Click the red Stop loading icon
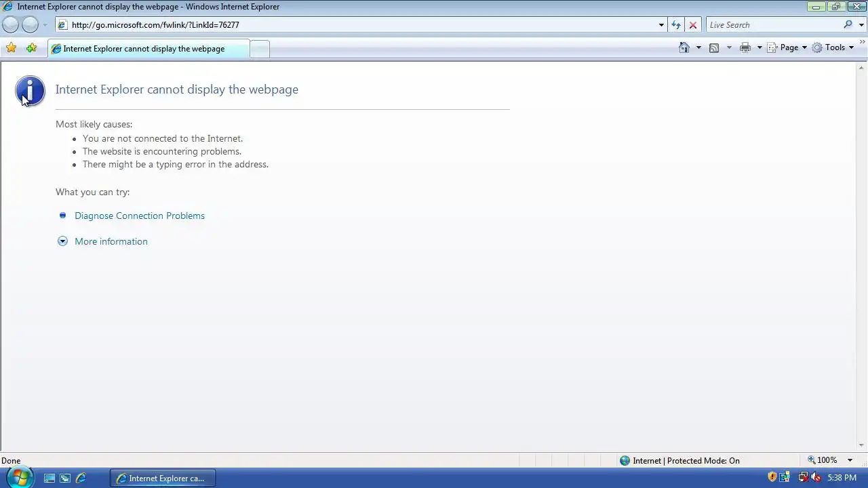The height and width of the screenshot is (488, 868). [x=692, y=25]
